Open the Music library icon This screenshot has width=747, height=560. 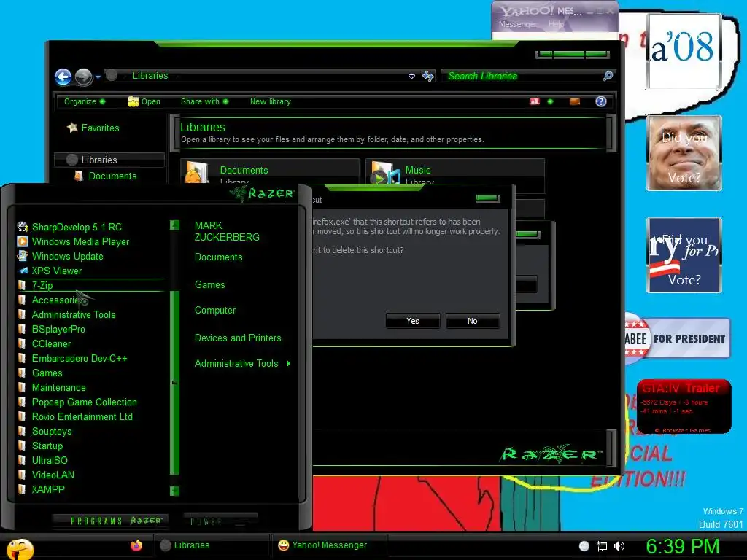click(x=385, y=172)
